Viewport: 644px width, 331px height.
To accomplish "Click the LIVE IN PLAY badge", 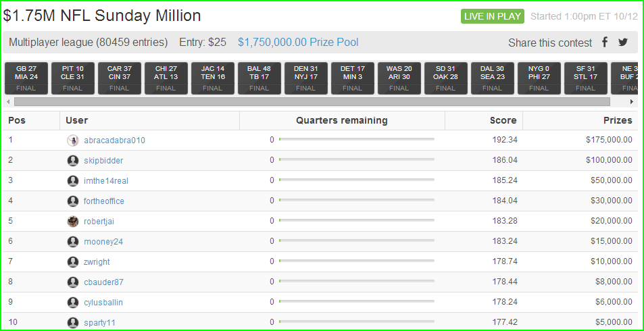I will pos(493,16).
